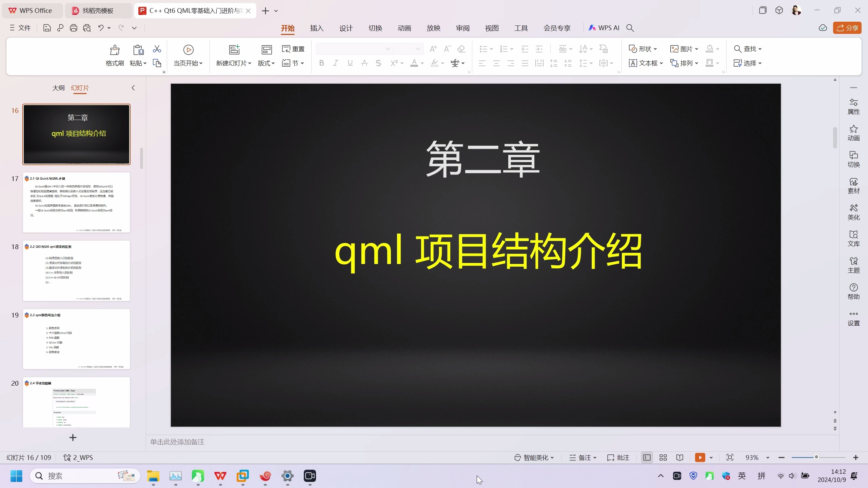The width and height of the screenshot is (868, 488).
Task: Start slideshow from current page (当页开始)
Action: (188, 55)
